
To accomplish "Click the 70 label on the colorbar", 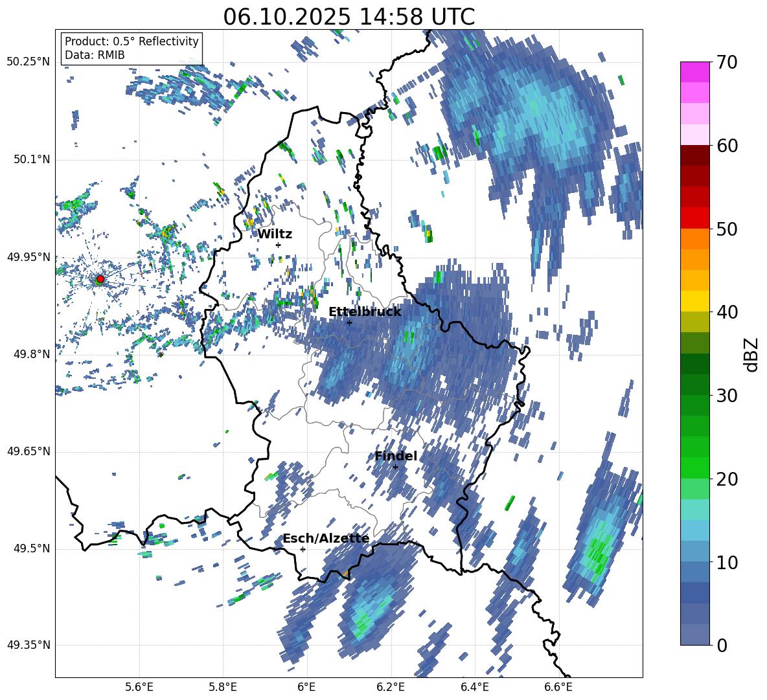I will click(x=727, y=62).
